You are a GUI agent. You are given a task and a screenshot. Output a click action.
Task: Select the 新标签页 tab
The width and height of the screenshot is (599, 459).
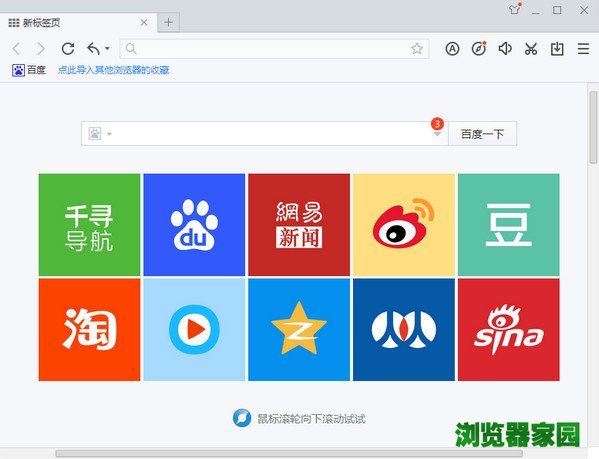[x=78, y=23]
